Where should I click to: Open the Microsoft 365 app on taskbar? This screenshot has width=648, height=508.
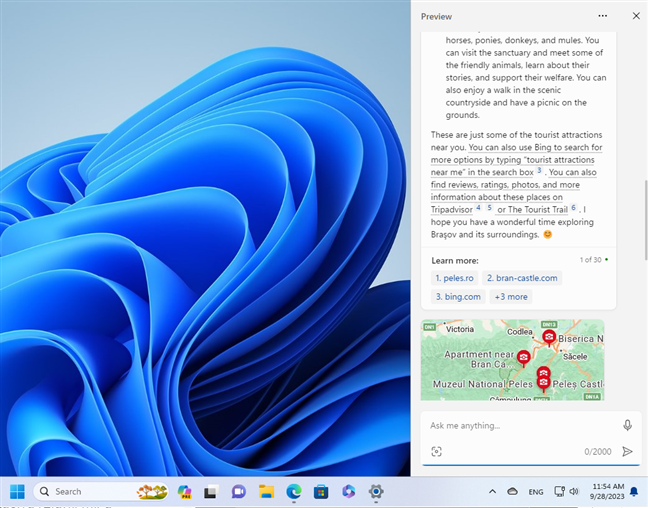point(348,491)
